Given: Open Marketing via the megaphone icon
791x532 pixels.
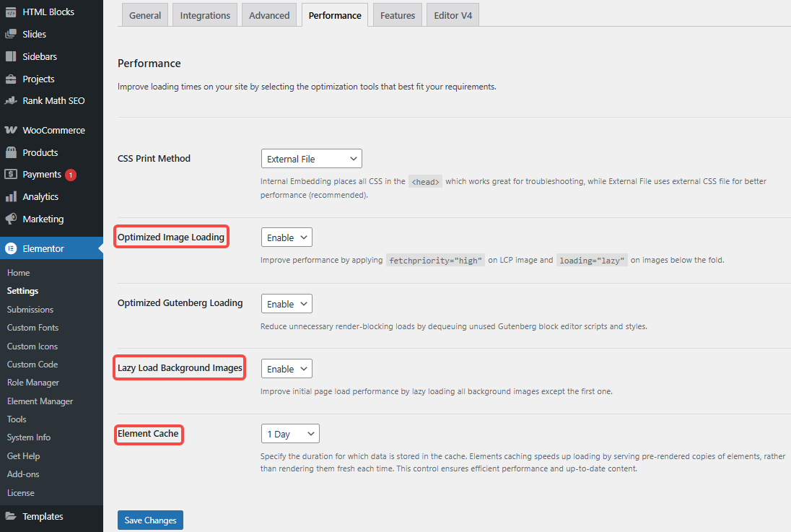Looking at the screenshot, I should click(x=11, y=219).
